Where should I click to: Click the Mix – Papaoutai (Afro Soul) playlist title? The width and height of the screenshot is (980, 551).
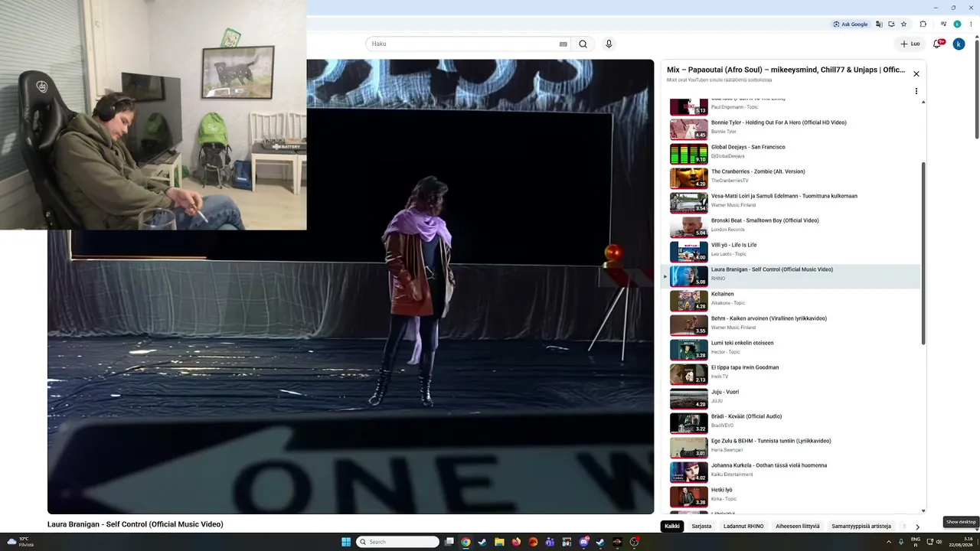click(x=786, y=70)
